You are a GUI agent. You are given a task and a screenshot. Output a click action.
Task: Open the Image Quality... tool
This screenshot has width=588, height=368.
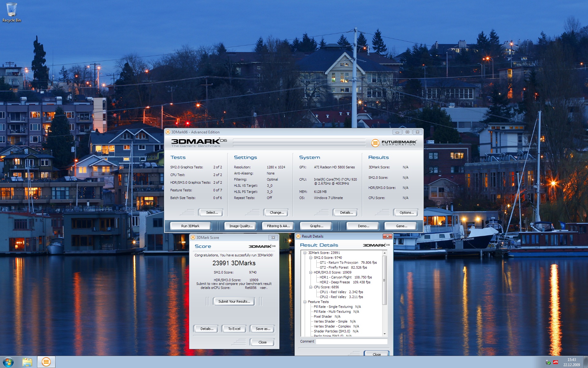pyautogui.click(x=241, y=226)
